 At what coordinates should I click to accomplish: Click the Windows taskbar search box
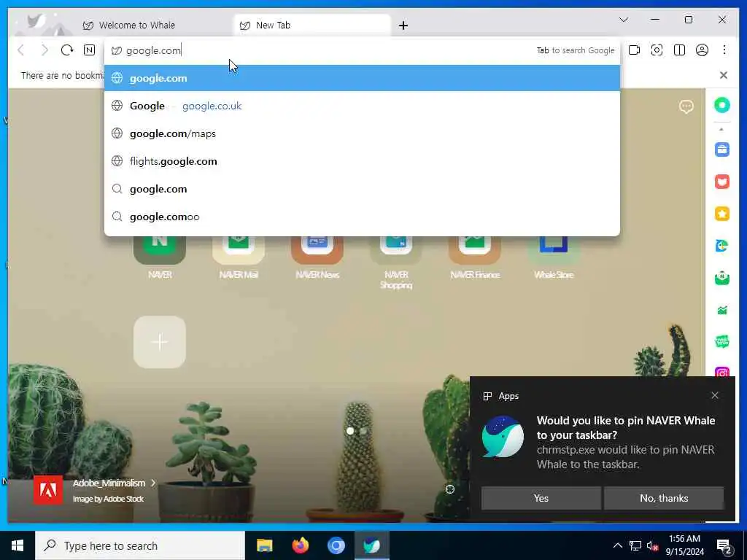pos(140,545)
